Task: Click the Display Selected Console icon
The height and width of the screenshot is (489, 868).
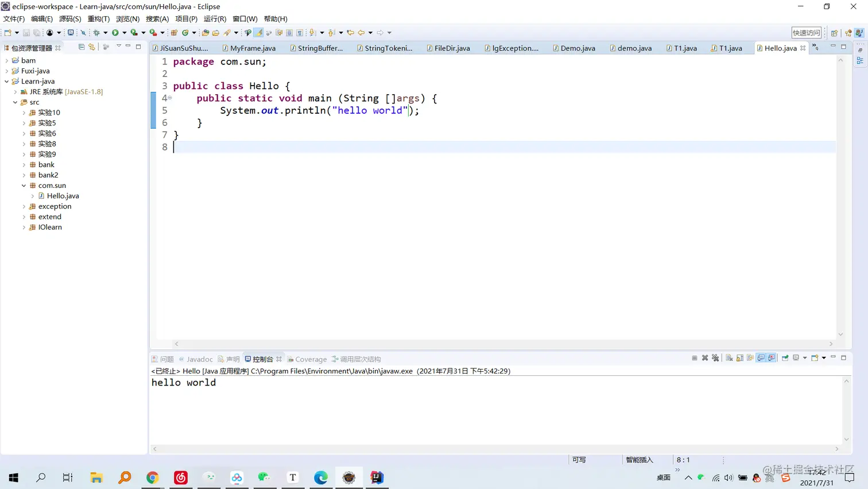Action: click(x=796, y=358)
